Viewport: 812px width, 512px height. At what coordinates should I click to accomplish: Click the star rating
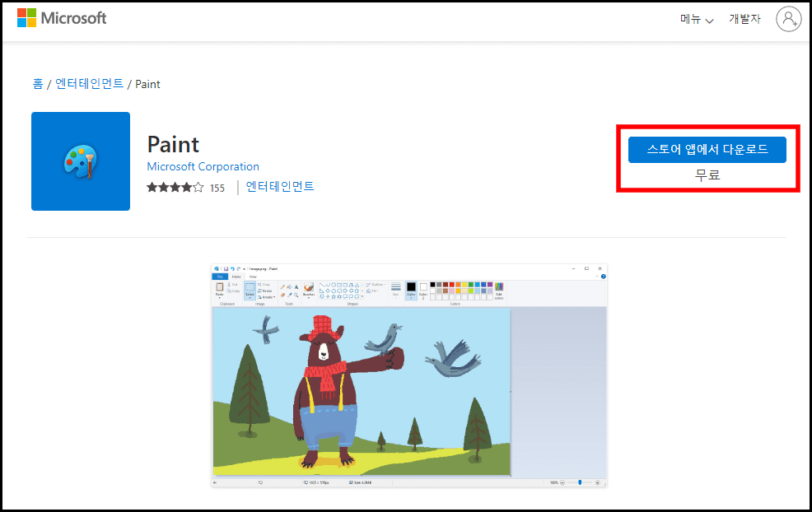[175, 188]
